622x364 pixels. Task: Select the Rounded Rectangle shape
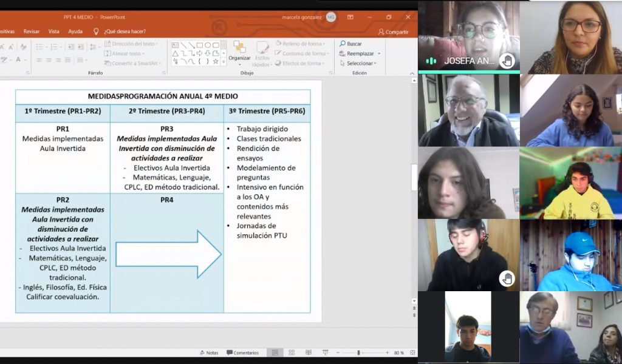point(216,45)
